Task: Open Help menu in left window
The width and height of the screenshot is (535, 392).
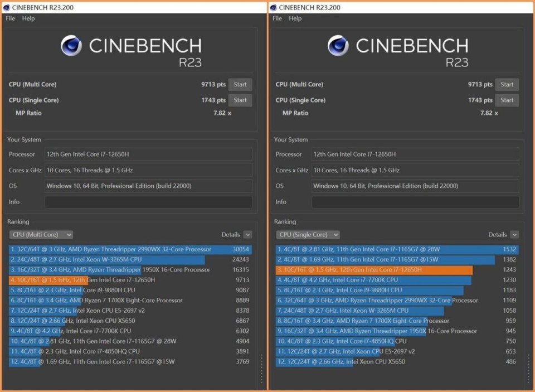Action: pyautogui.click(x=28, y=18)
